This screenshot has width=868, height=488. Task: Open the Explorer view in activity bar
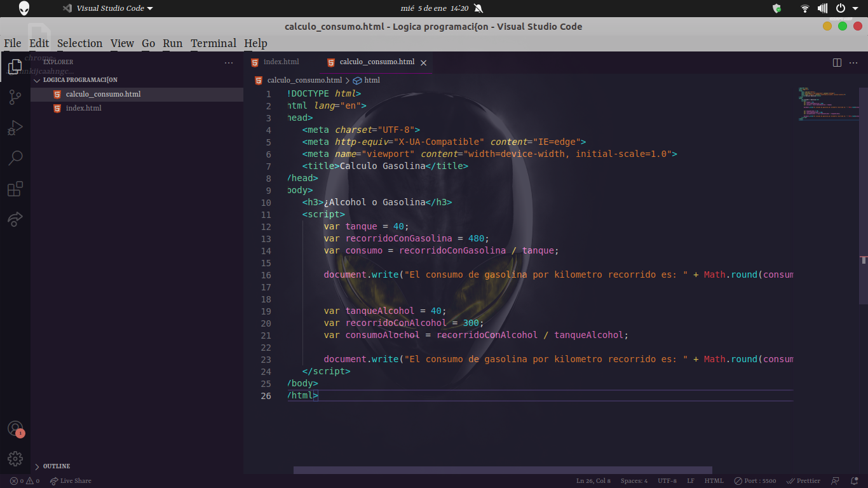[x=15, y=67]
